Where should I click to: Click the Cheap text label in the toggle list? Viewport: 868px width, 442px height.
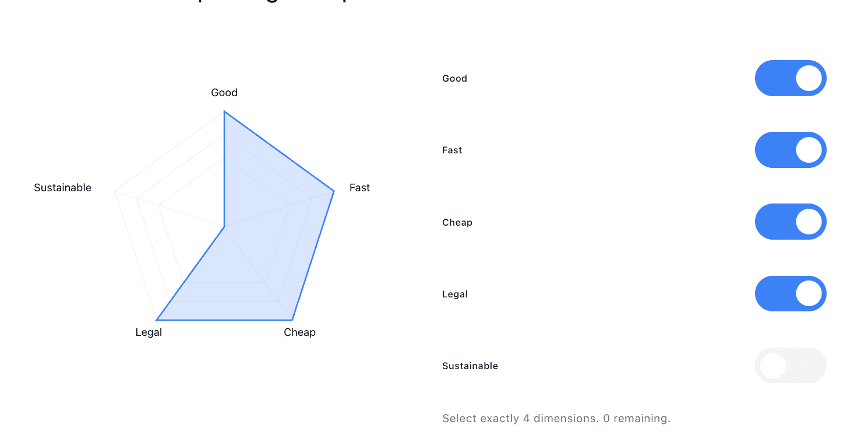tap(457, 222)
